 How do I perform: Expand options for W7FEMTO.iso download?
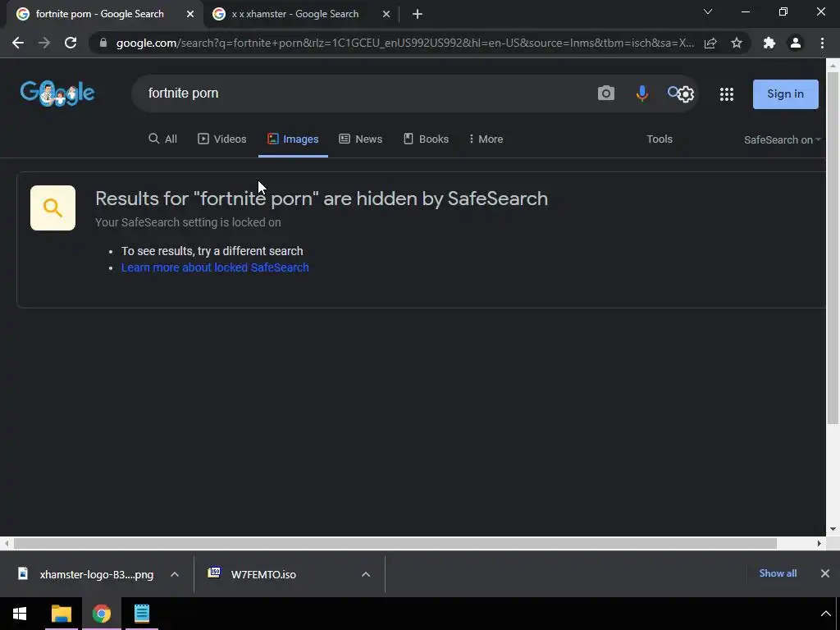(x=365, y=574)
